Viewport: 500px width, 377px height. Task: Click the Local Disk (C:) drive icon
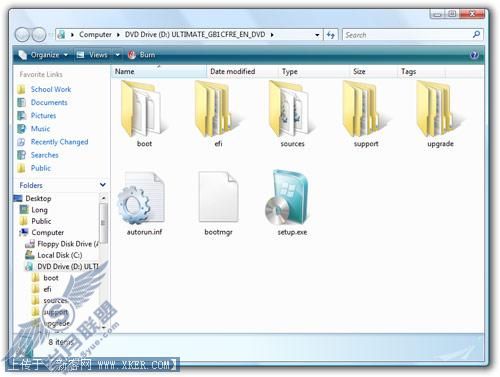pos(30,255)
